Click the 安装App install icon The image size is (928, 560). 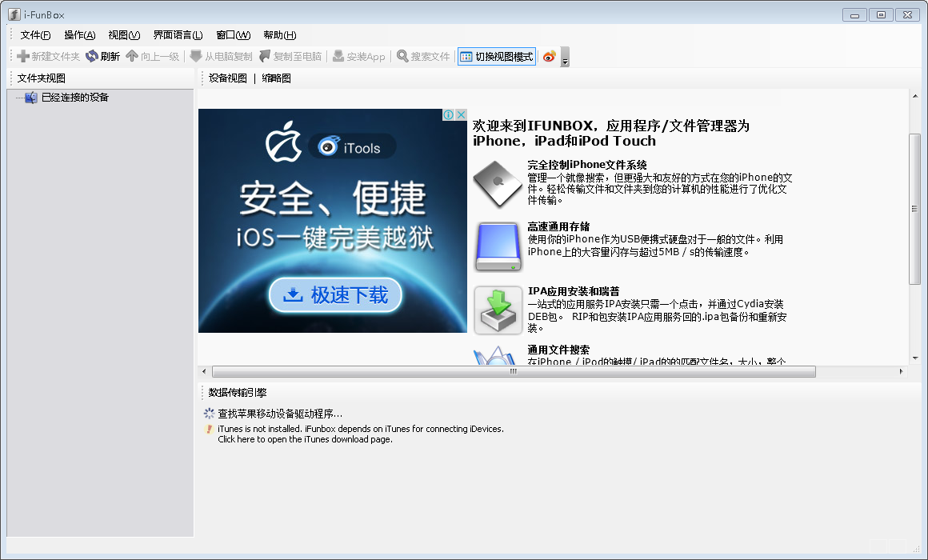point(338,56)
